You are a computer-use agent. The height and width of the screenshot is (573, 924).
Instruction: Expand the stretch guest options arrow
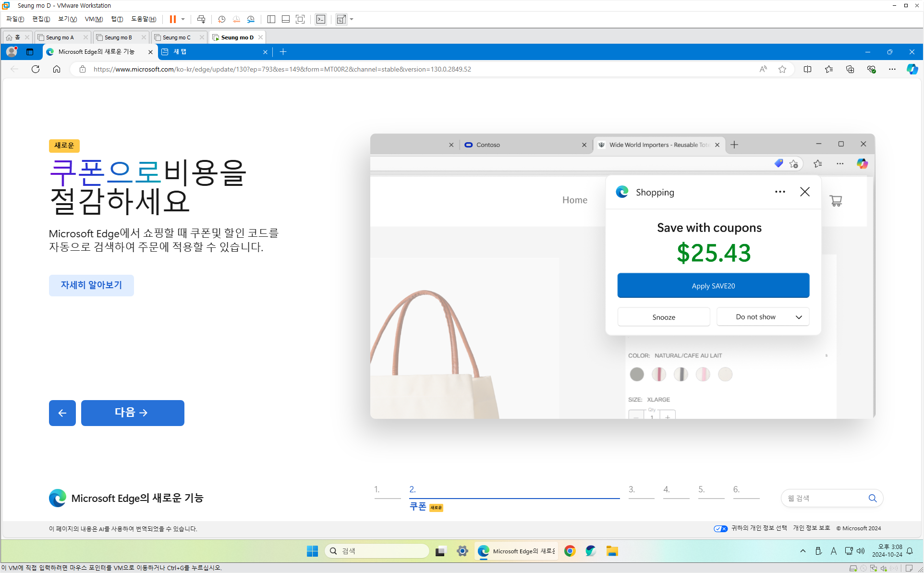pyautogui.click(x=352, y=19)
